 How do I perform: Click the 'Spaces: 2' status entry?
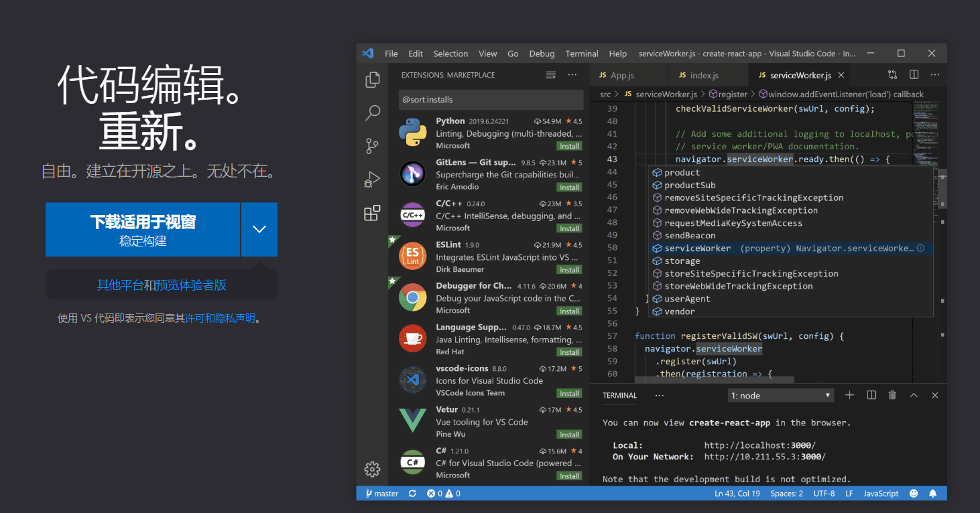coord(786,494)
